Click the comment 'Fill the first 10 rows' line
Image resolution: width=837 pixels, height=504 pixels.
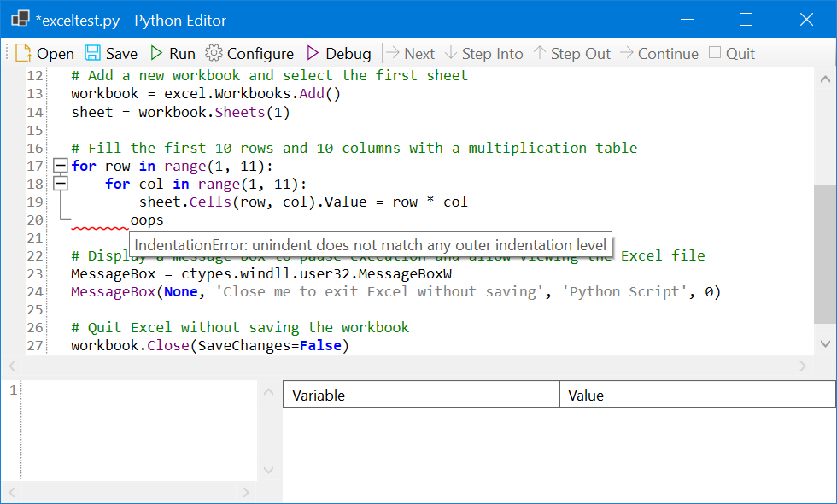[354, 148]
